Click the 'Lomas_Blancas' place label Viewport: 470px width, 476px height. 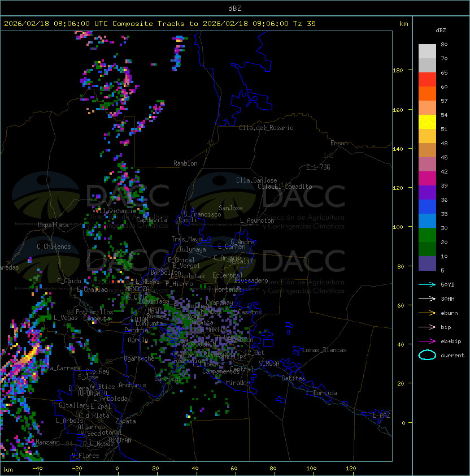[324, 350]
